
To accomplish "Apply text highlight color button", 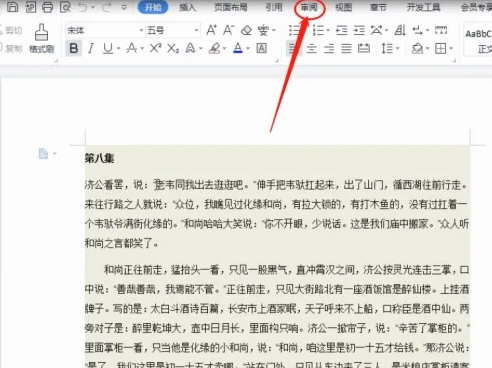I will [214, 49].
